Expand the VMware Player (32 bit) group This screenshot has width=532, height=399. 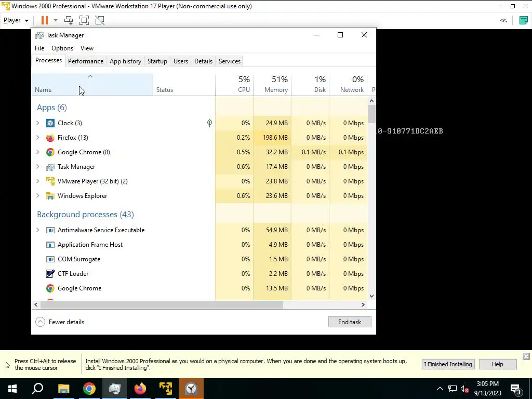[37, 181]
